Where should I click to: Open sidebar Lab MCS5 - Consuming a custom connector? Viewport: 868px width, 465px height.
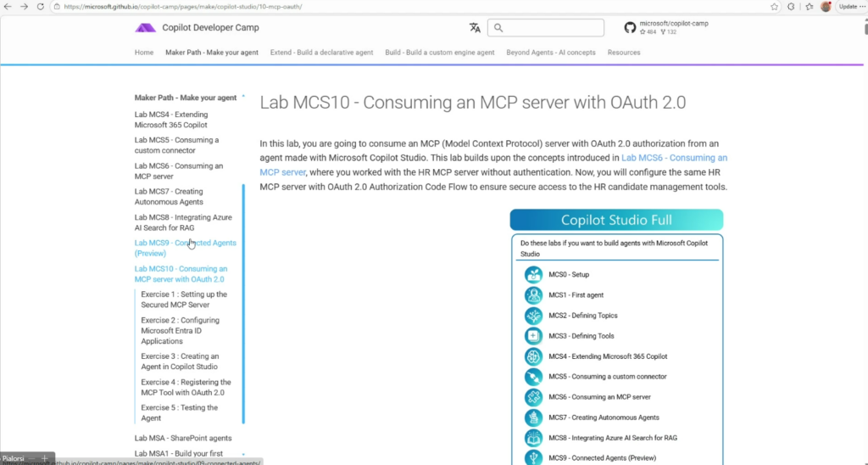(176, 145)
